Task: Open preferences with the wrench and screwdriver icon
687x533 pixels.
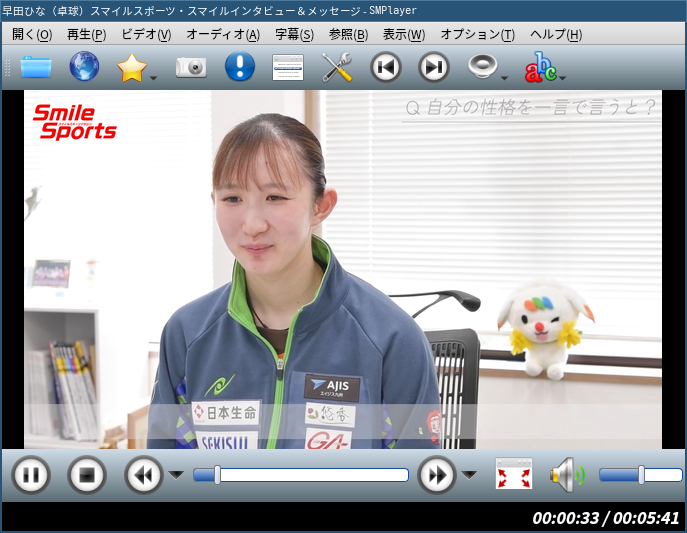Action: [337, 67]
